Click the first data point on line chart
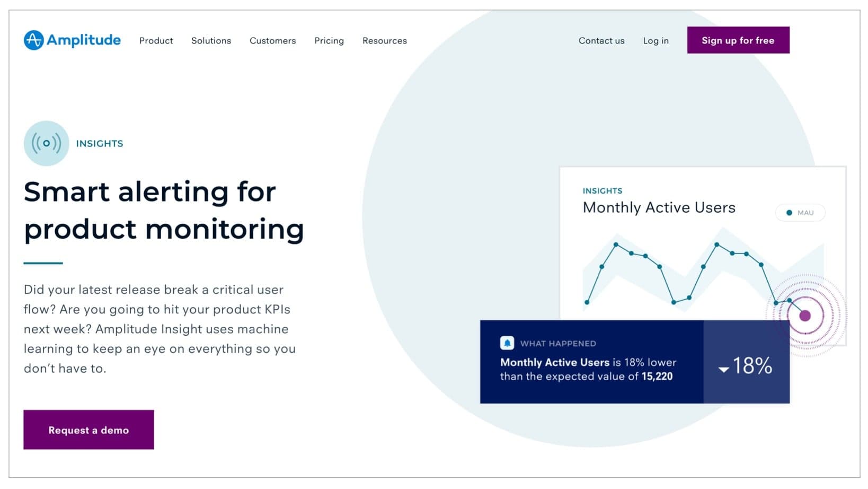The width and height of the screenshot is (868, 489). 587,302
